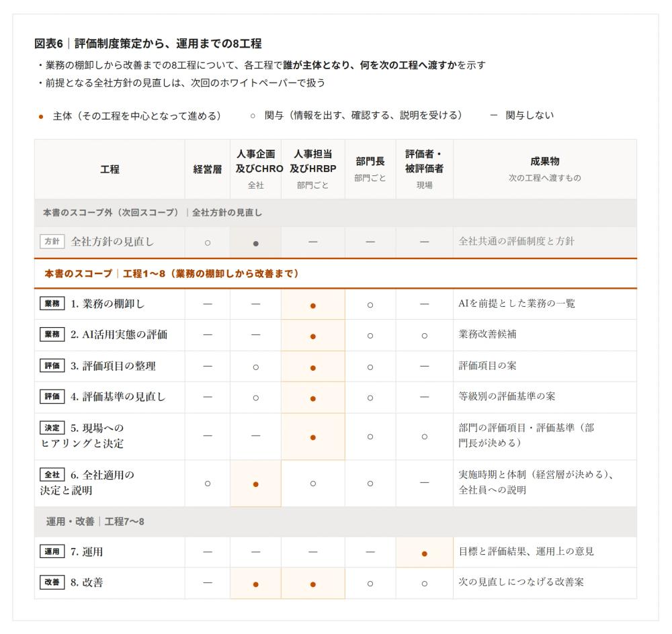Click filled dot in 全社方針の見直し row
Viewport: 672px width, 634px height.
(x=256, y=243)
